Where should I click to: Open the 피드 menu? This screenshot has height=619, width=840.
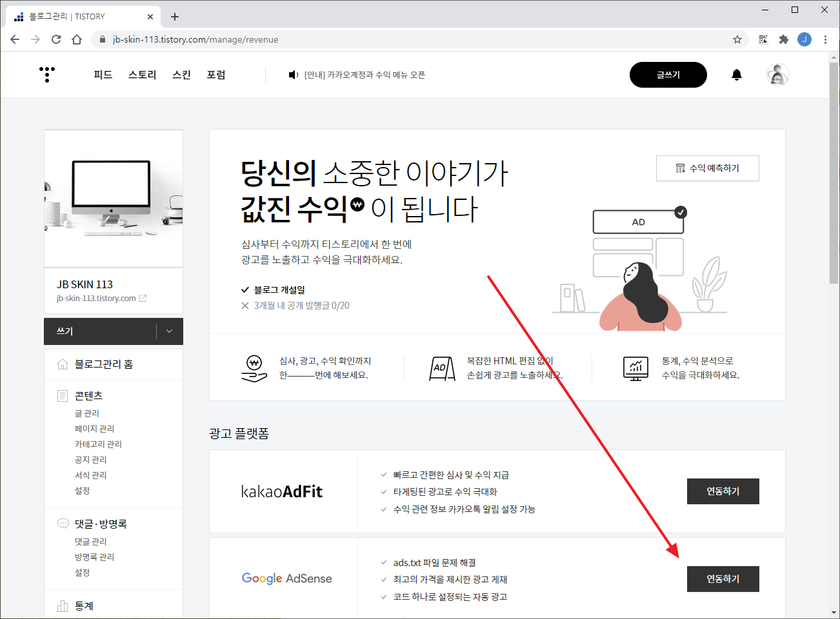[103, 75]
